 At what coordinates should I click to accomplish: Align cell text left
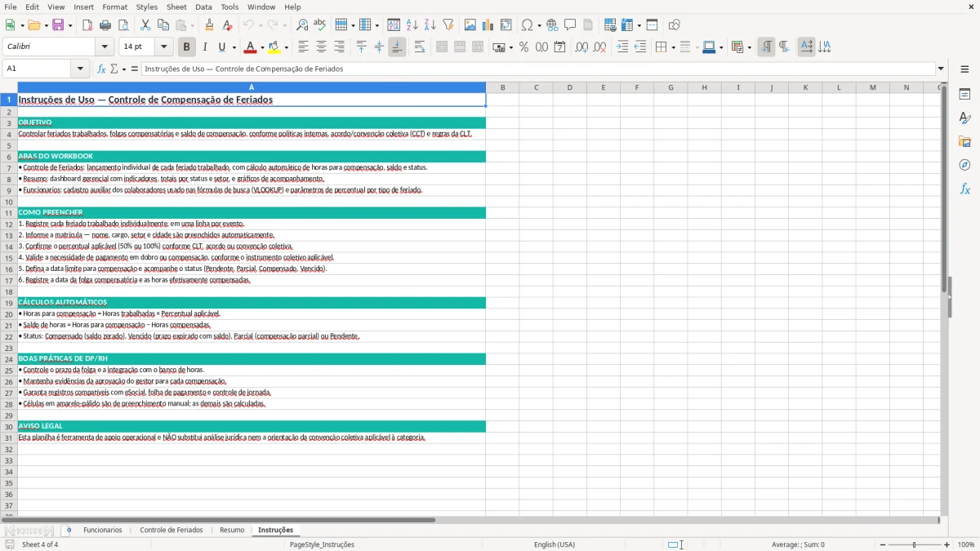(x=304, y=47)
